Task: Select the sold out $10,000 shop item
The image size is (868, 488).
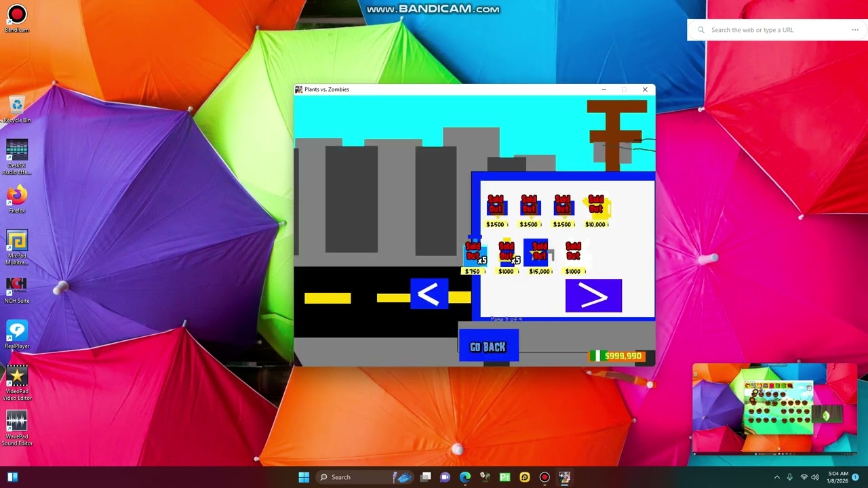Action: pos(596,205)
